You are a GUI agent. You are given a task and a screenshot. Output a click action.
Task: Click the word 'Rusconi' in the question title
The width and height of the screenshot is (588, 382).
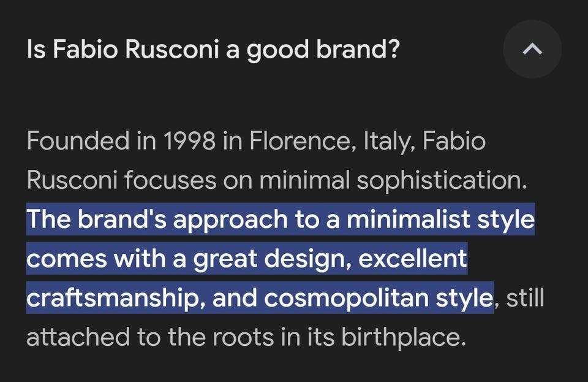(x=171, y=50)
